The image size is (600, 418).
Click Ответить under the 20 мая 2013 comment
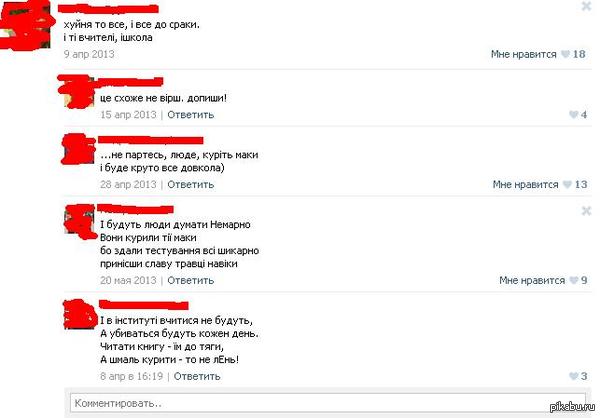coord(191,280)
